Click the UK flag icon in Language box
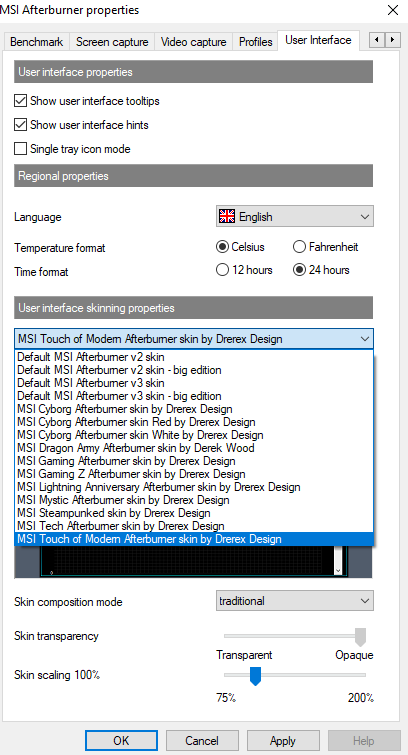The width and height of the screenshot is (408, 755). [227, 217]
